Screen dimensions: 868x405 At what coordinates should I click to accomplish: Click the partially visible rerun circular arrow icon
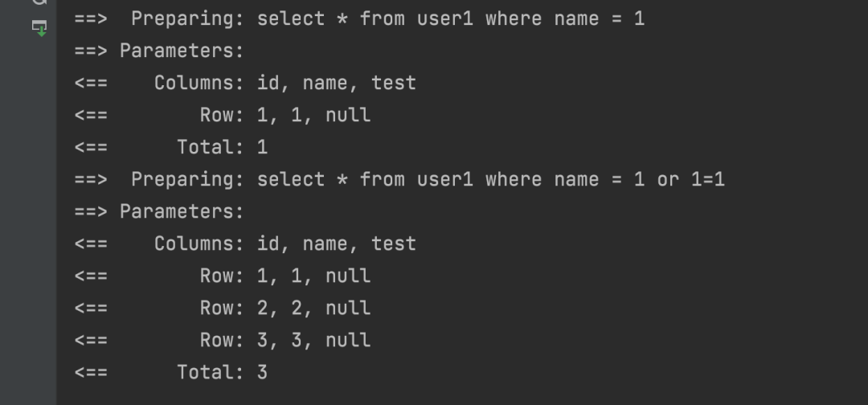click(39, 2)
